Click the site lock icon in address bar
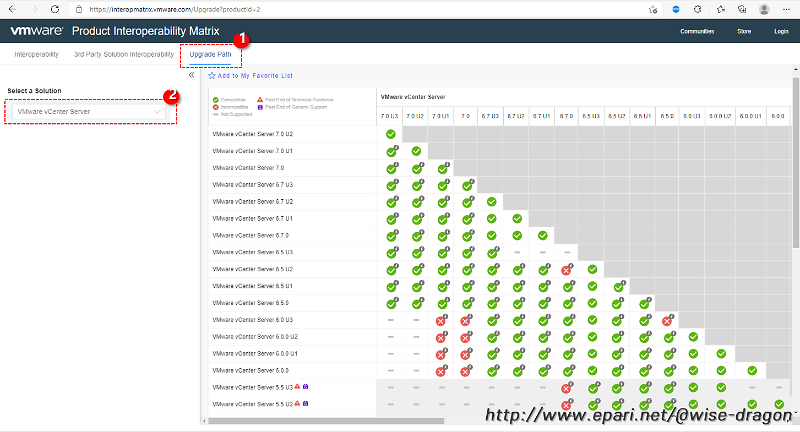Image resolution: width=800 pixels, height=432 pixels. 79,9
